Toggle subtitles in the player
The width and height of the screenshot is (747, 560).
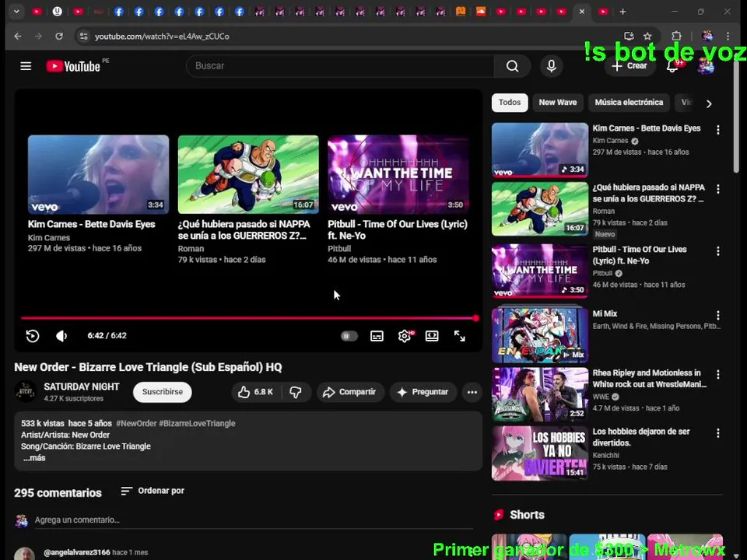pos(377,336)
